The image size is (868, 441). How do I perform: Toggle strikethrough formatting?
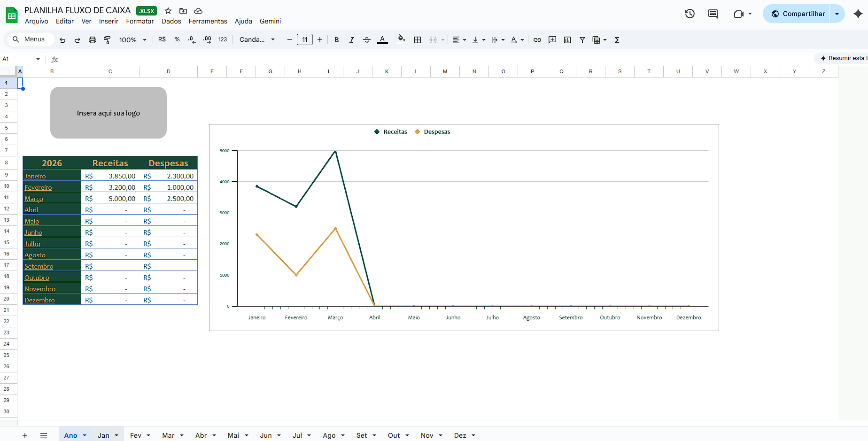tap(367, 40)
